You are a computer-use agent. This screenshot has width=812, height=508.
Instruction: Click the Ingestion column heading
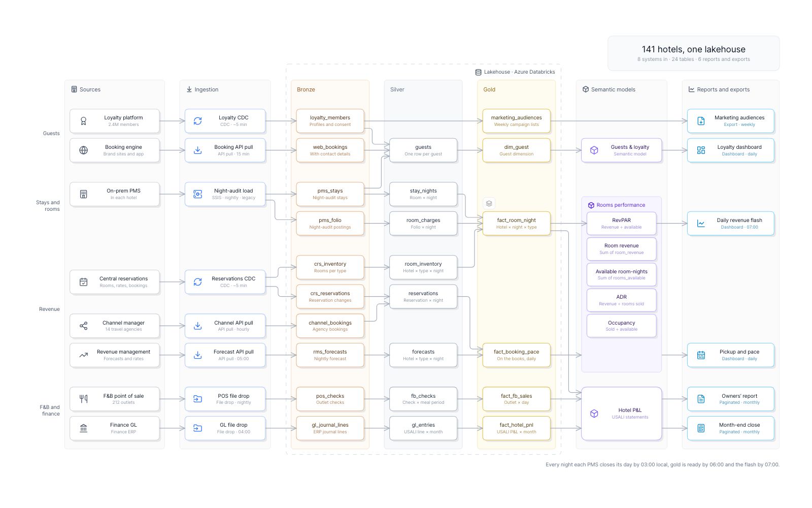(x=207, y=89)
